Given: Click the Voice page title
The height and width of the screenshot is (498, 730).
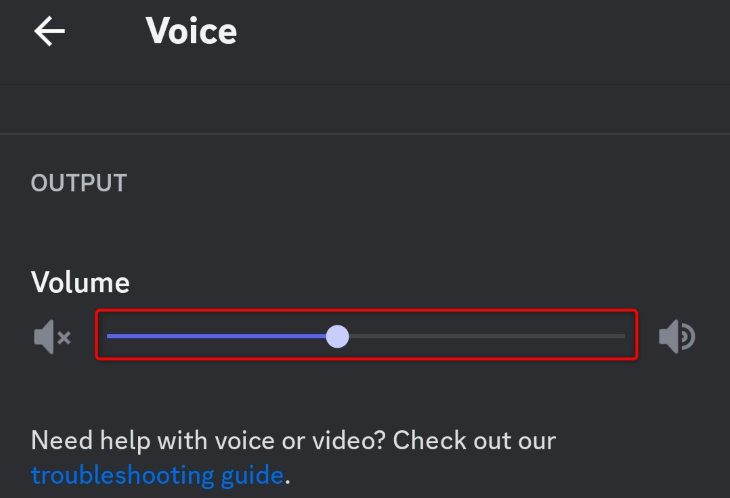Looking at the screenshot, I should coord(191,31).
